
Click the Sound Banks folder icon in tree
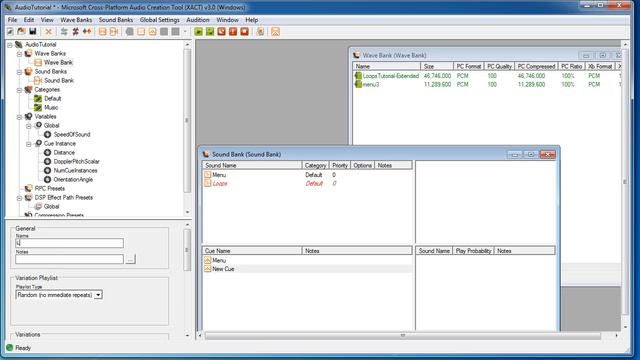tap(28, 71)
